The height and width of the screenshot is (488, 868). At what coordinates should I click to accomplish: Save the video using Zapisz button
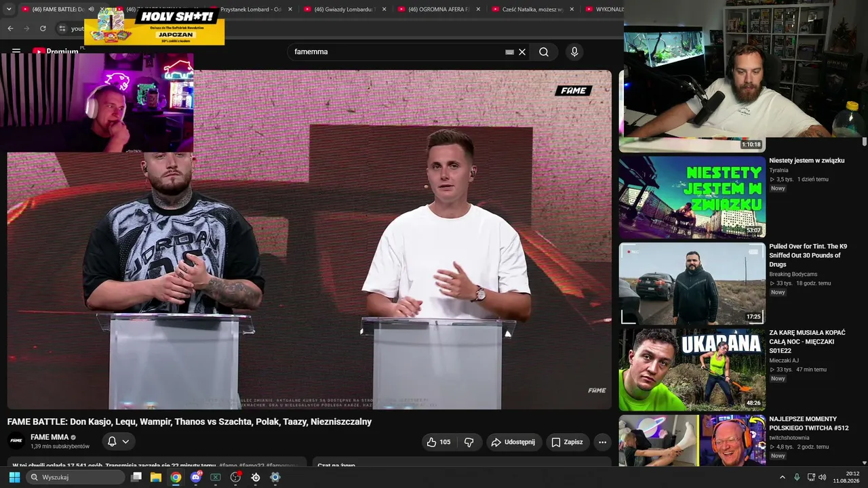pyautogui.click(x=567, y=442)
